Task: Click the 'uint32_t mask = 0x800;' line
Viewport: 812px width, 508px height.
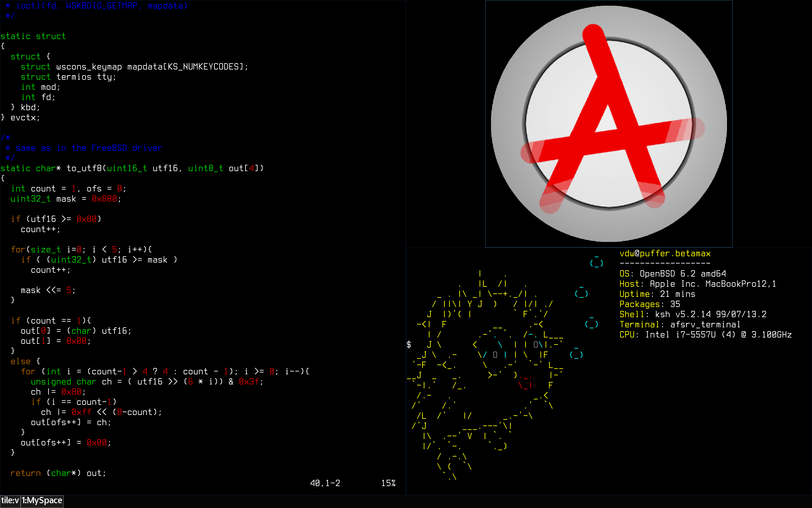Action: pos(66,199)
